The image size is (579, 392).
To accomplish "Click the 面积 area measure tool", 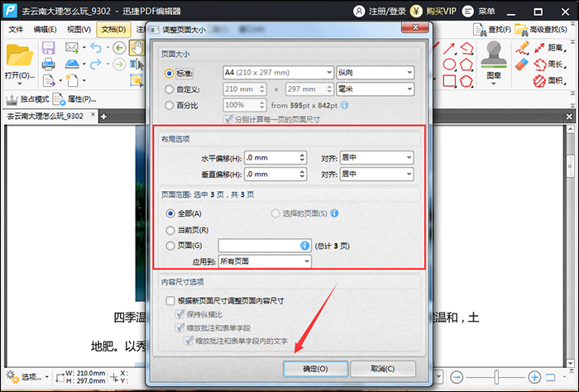I will tap(549, 81).
